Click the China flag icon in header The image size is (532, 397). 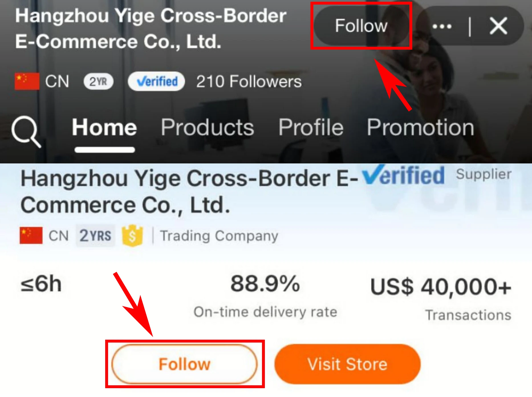coord(27,81)
